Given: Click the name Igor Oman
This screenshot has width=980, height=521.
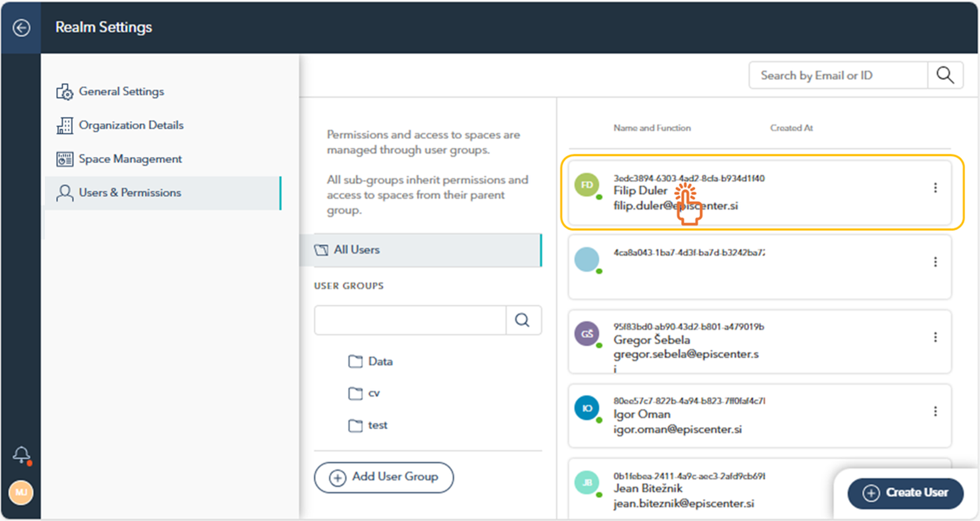Looking at the screenshot, I should 641,414.
